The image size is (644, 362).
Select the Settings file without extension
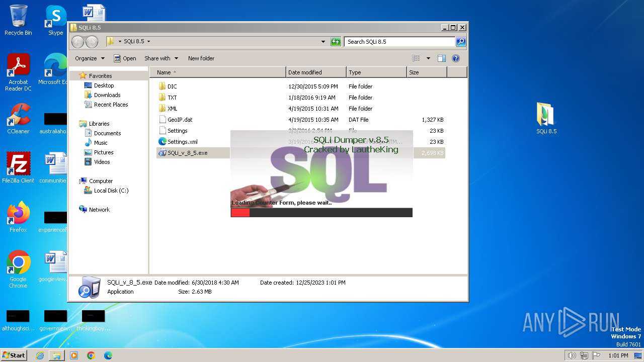tap(177, 131)
